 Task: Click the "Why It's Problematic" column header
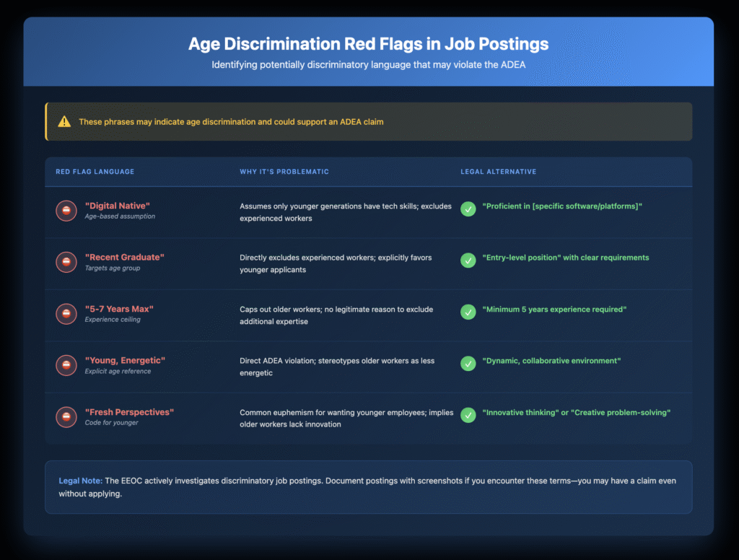coord(284,172)
